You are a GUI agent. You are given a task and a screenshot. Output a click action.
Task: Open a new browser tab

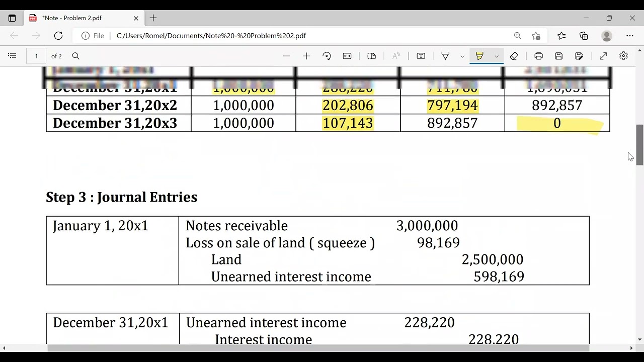pyautogui.click(x=153, y=18)
